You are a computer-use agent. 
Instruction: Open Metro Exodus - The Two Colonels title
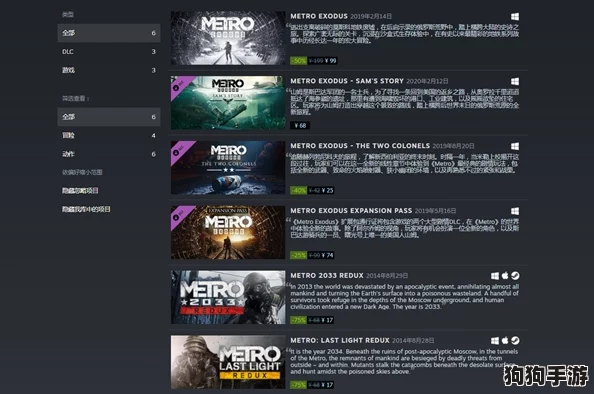pyautogui.click(x=360, y=146)
